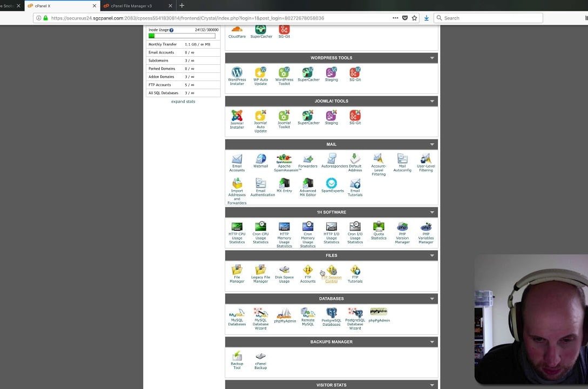Open MySQL Databases

tap(236, 317)
